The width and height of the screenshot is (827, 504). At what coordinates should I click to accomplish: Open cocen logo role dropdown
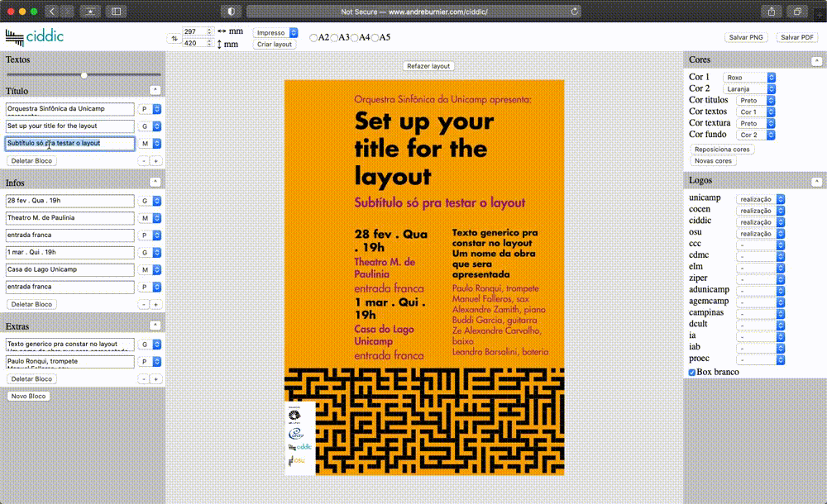point(760,211)
